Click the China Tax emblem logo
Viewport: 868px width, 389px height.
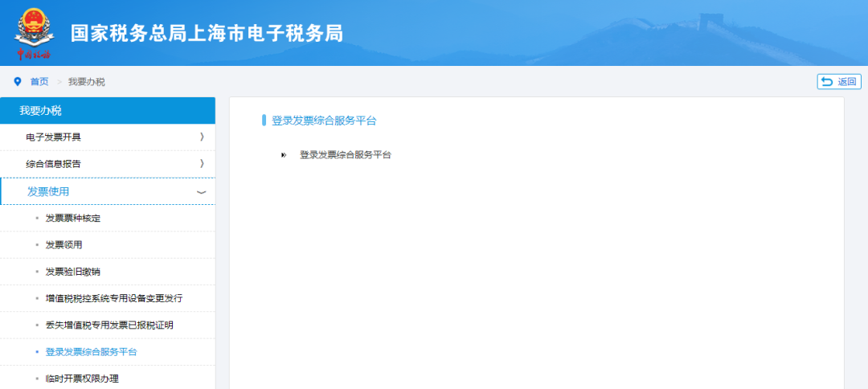pyautogui.click(x=35, y=33)
